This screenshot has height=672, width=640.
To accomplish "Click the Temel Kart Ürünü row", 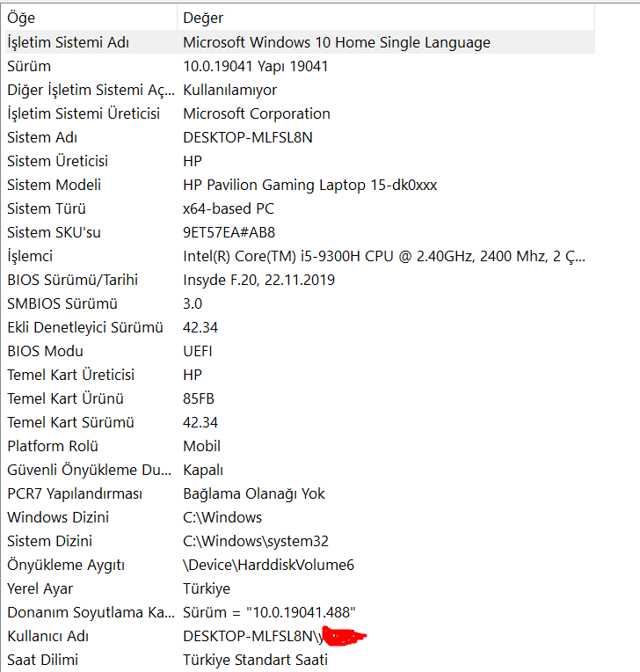I will [x=65, y=398].
